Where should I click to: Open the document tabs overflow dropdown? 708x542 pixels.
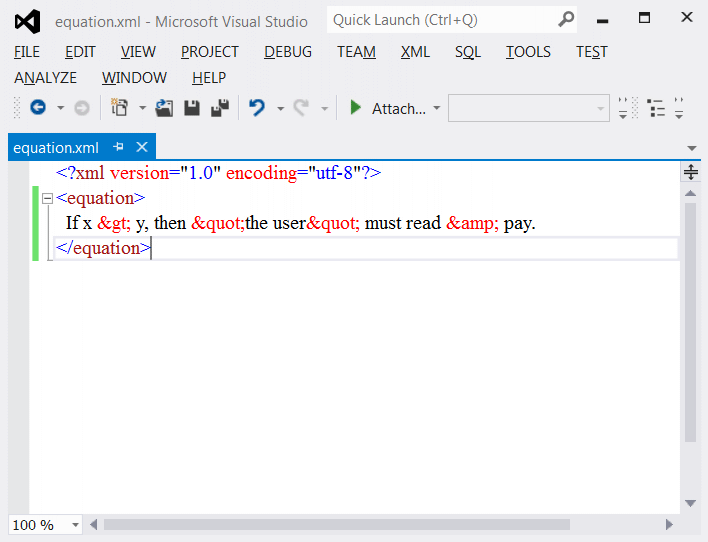pyautogui.click(x=691, y=148)
